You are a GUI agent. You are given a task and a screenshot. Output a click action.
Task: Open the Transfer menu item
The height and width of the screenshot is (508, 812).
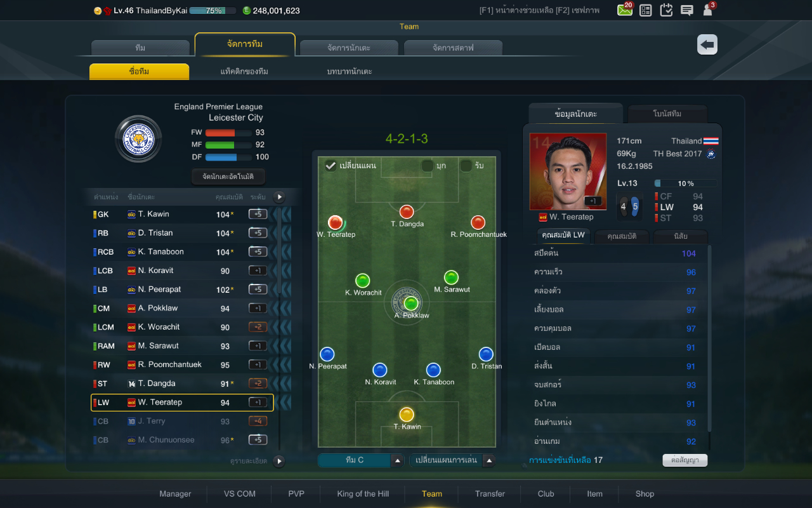(490, 493)
